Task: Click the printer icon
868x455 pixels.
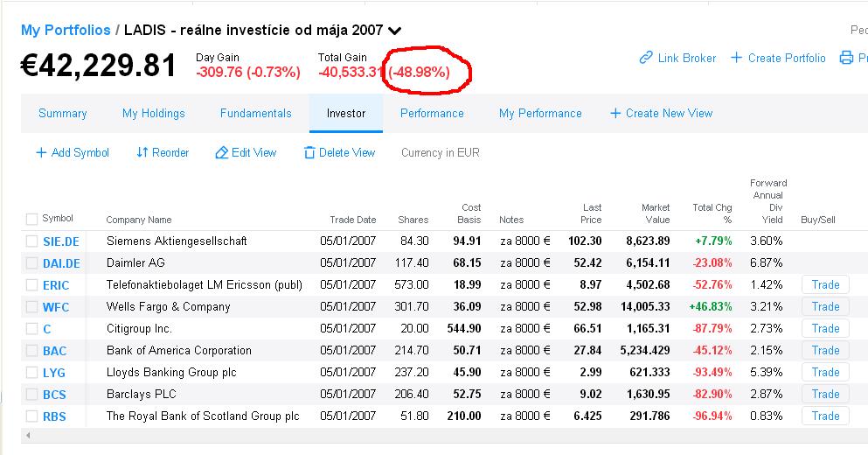Action: pos(846,58)
